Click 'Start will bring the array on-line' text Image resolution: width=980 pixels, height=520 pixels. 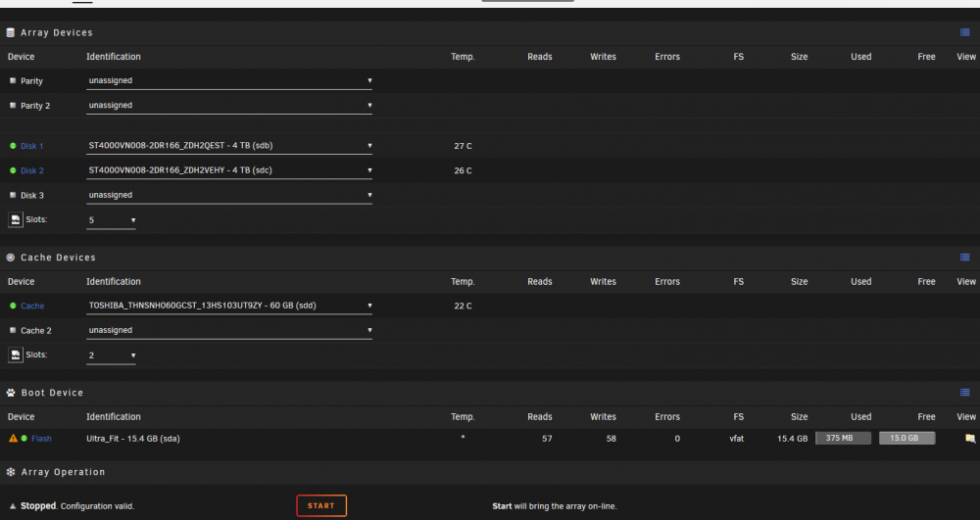(x=555, y=506)
